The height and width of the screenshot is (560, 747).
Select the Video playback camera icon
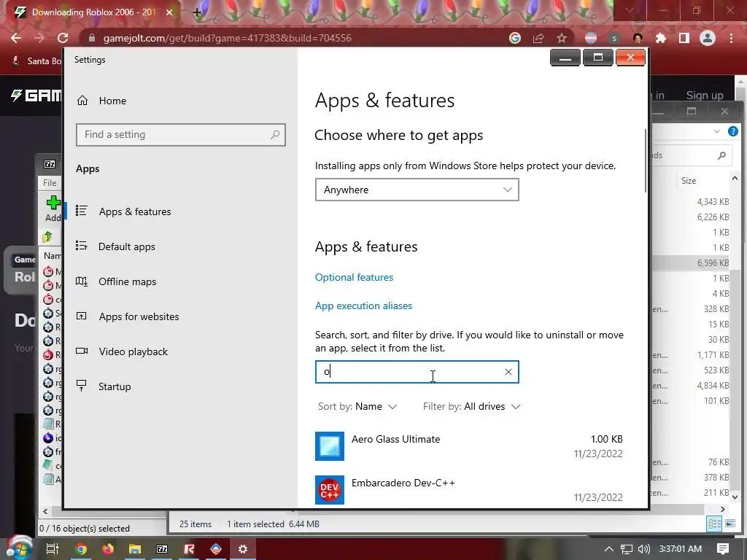82,351
